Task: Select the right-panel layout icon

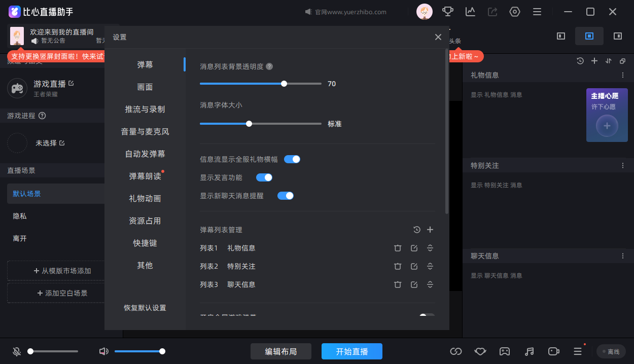Action: (x=618, y=36)
